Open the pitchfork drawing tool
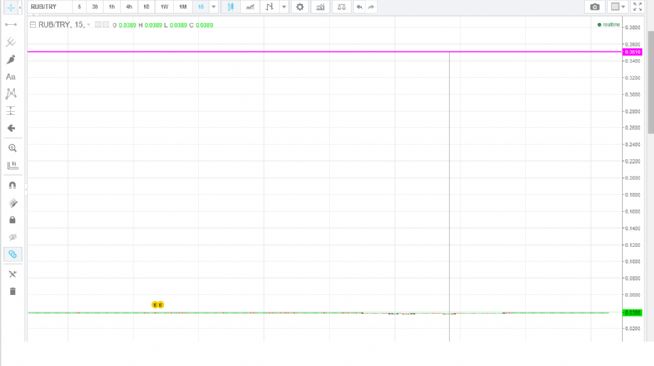 pos(11,42)
